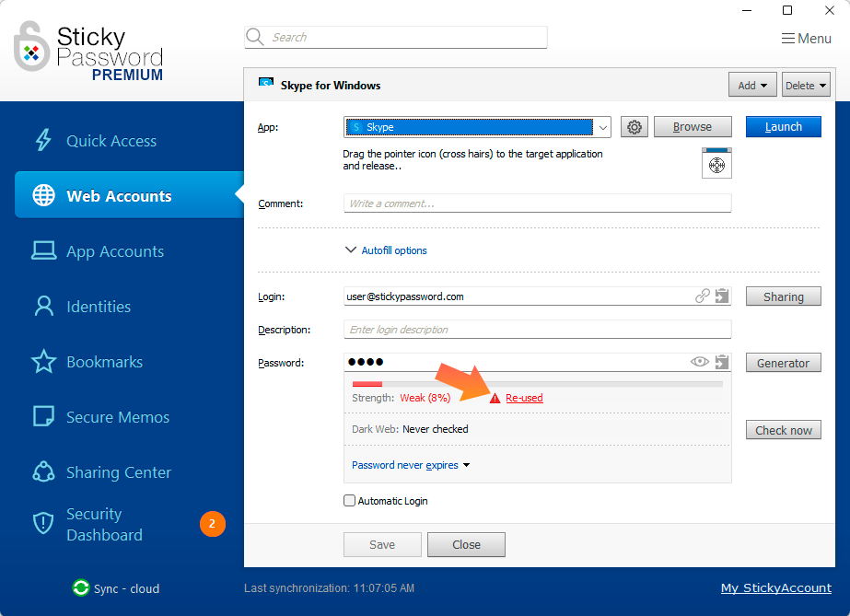The image size is (850, 616).
Task: Click the Weak (8%) strength text
Action: [425, 398]
